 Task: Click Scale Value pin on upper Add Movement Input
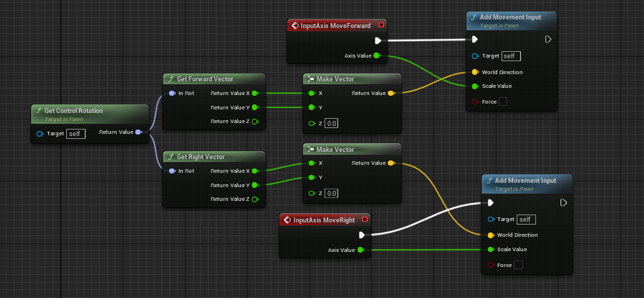pyautogui.click(x=475, y=86)
